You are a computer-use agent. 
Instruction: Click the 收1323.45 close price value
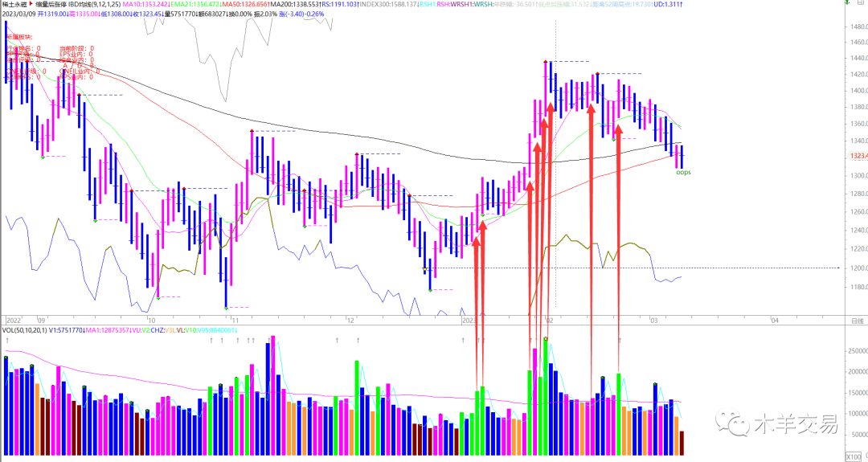click(148, 14)
